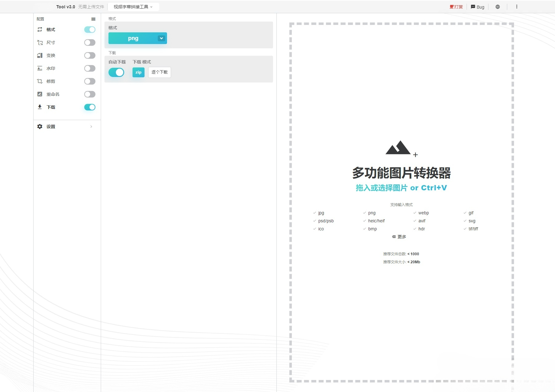555x392 pixels.
Task: Turn on the 重命名 rename toggle
Action: point(90,94)
